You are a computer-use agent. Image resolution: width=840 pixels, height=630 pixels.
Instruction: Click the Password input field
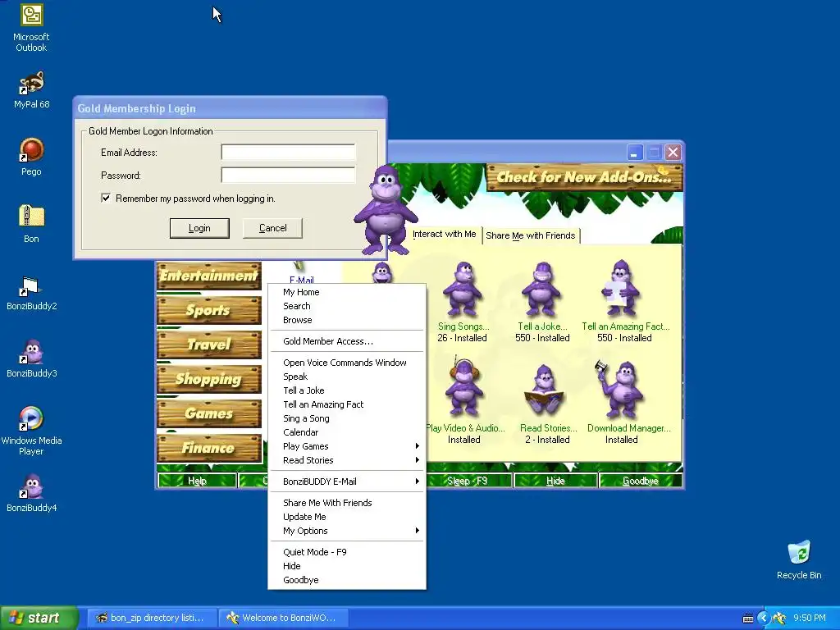288,176
